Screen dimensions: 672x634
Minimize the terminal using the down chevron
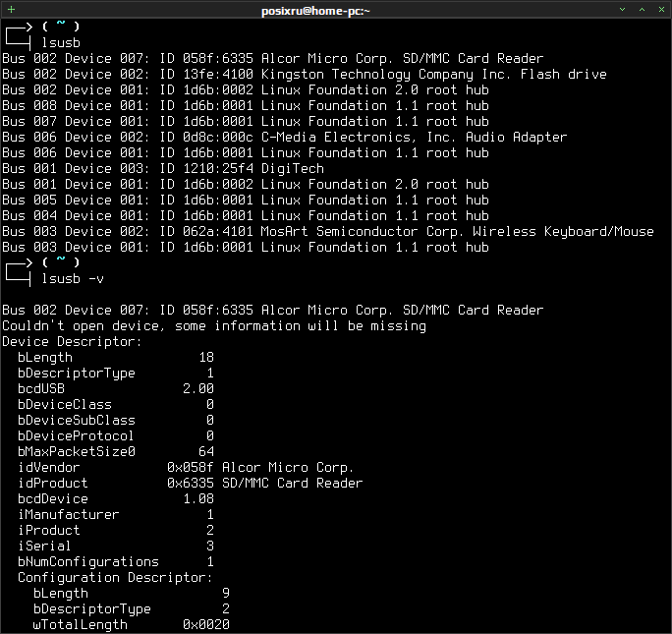[x=622, y=10]
